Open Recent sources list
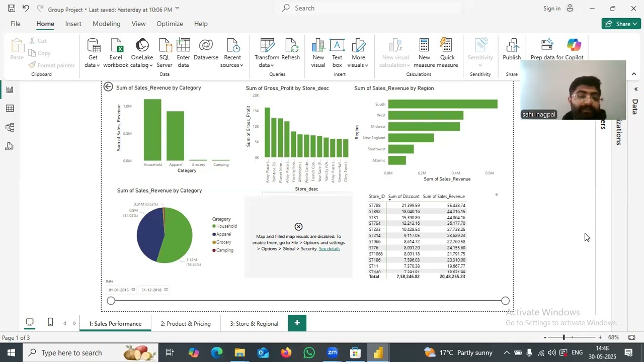Image resolution: width=644 pixels, height=362 pixels. pos(232,53)
